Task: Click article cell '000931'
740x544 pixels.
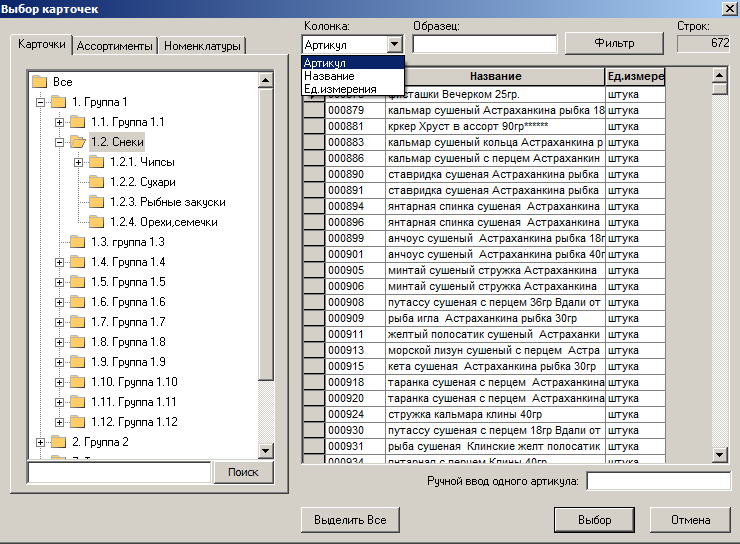Action: pos(355,446)
